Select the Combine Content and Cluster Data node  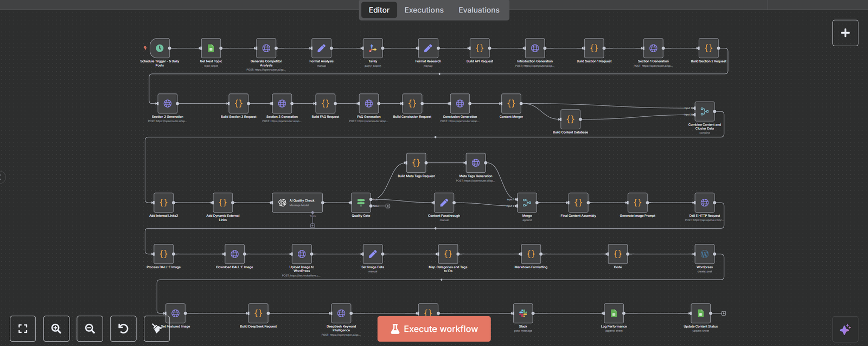[x=705, y=112]
